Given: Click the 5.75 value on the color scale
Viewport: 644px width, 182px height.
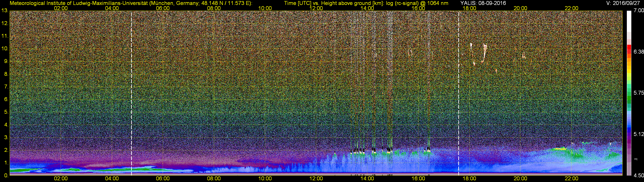Looking at the screenshot, I should click(639, 93).
